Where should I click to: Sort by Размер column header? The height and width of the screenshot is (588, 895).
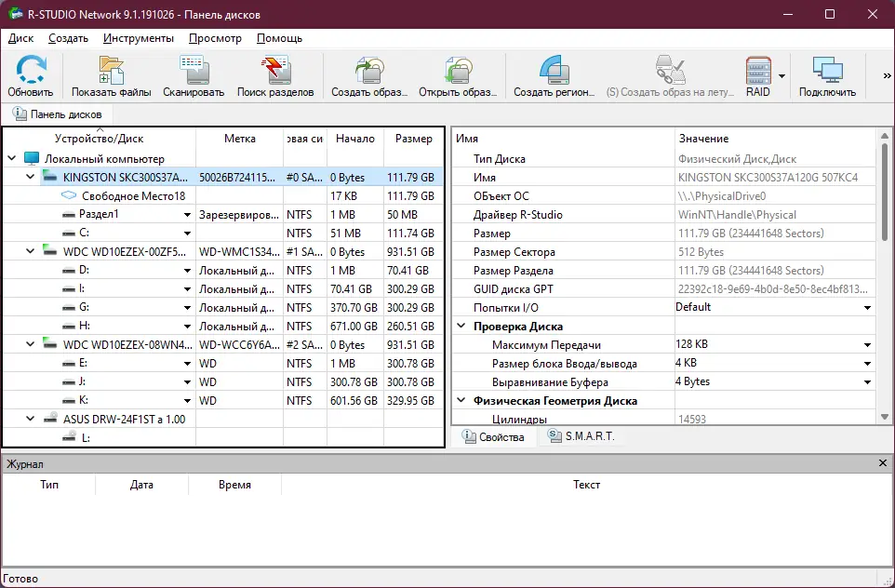coord(413,138)
